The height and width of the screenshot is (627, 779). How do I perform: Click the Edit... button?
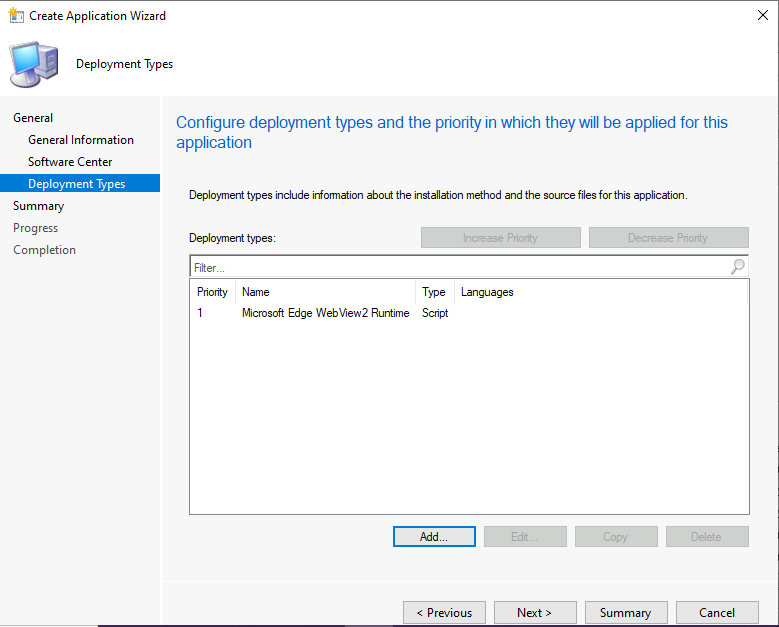525,537
